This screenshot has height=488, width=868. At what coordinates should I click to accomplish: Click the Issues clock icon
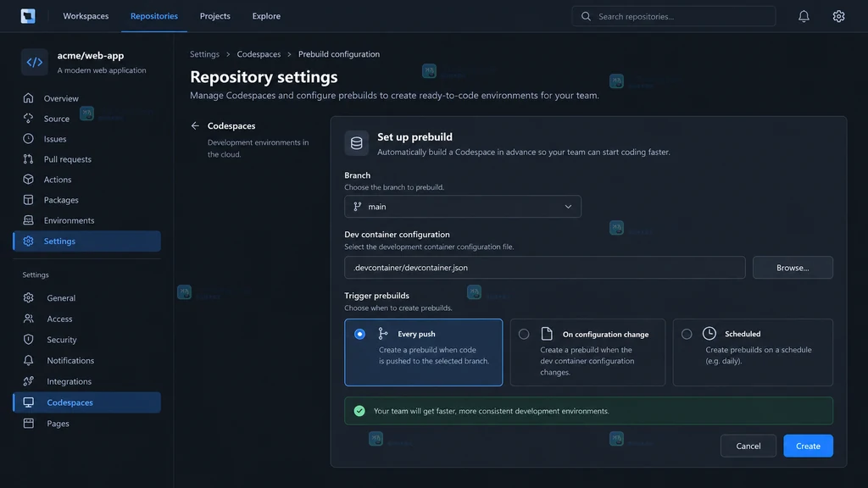coord(28,139)
